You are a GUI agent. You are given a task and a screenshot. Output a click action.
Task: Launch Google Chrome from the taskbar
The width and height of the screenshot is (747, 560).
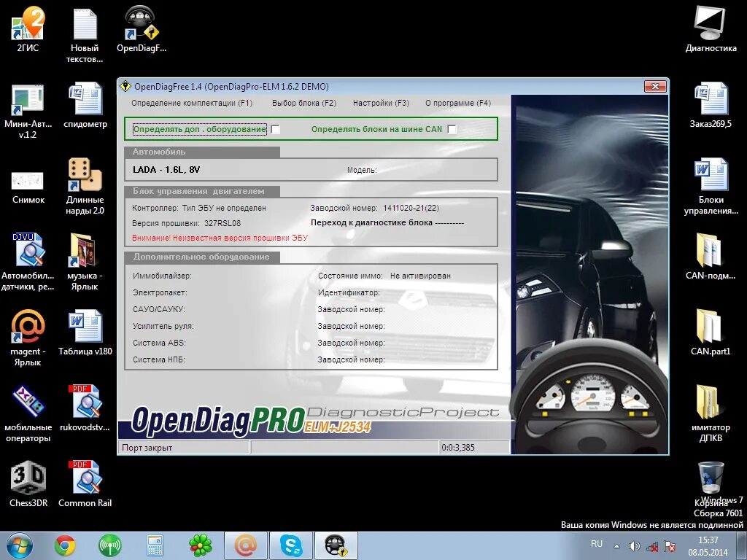[65, 545]
